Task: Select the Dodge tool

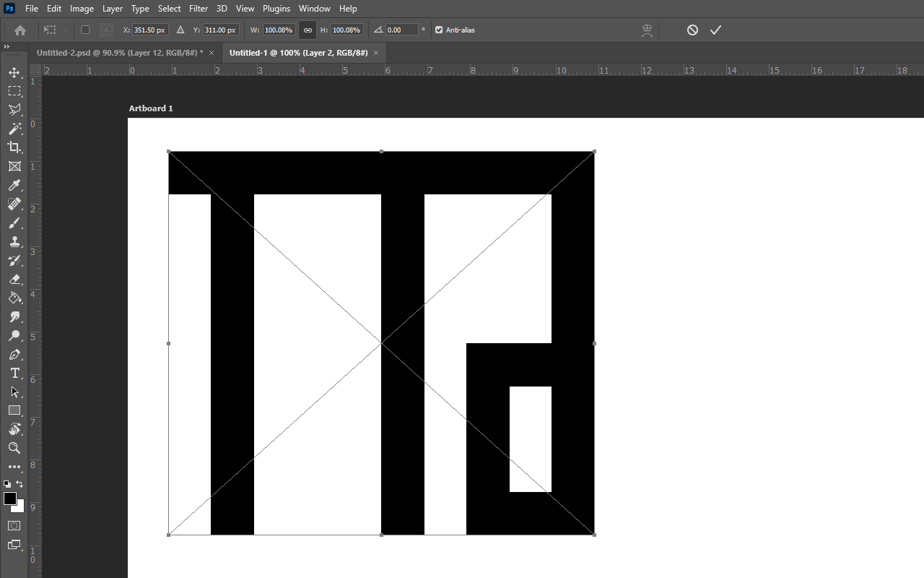Action: 14,336
